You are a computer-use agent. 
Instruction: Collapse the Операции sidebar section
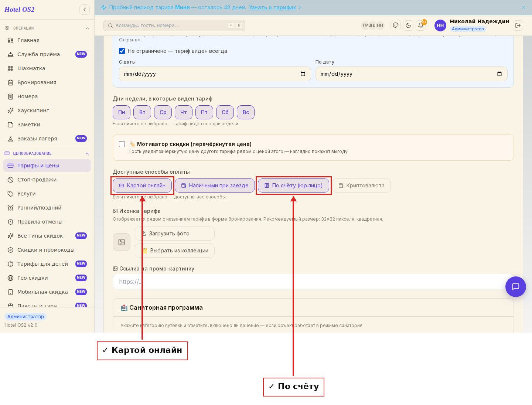coord(87,28)
